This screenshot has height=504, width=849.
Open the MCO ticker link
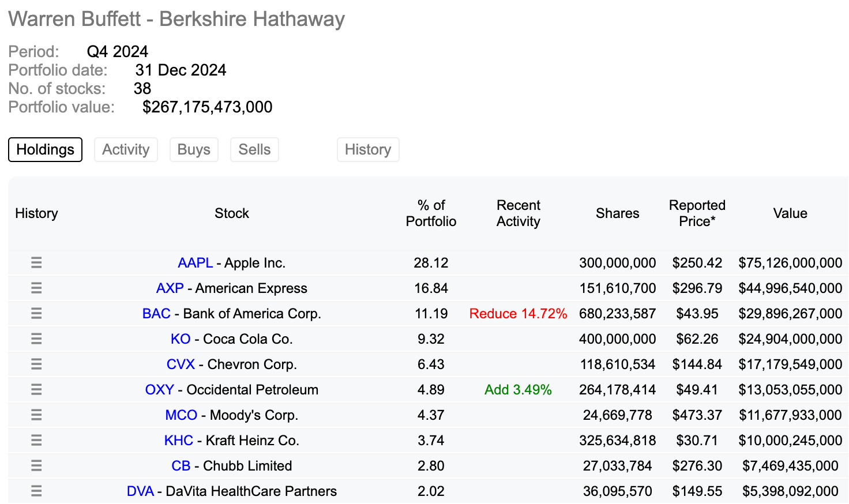tap(181, 415)
